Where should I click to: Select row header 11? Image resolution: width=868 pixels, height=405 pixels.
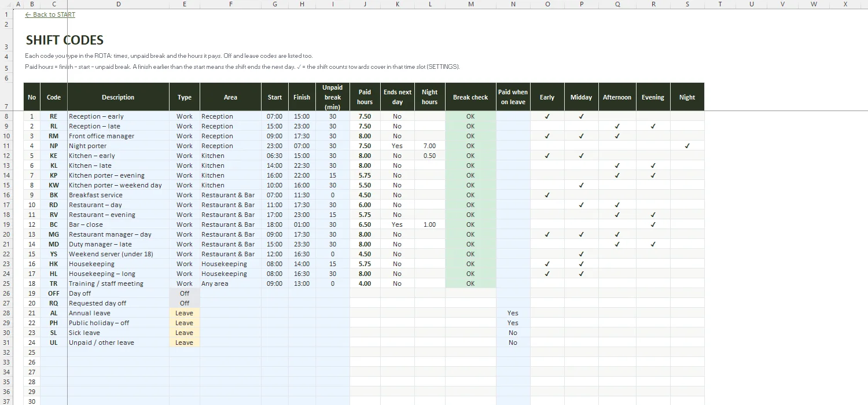(6, 146)
